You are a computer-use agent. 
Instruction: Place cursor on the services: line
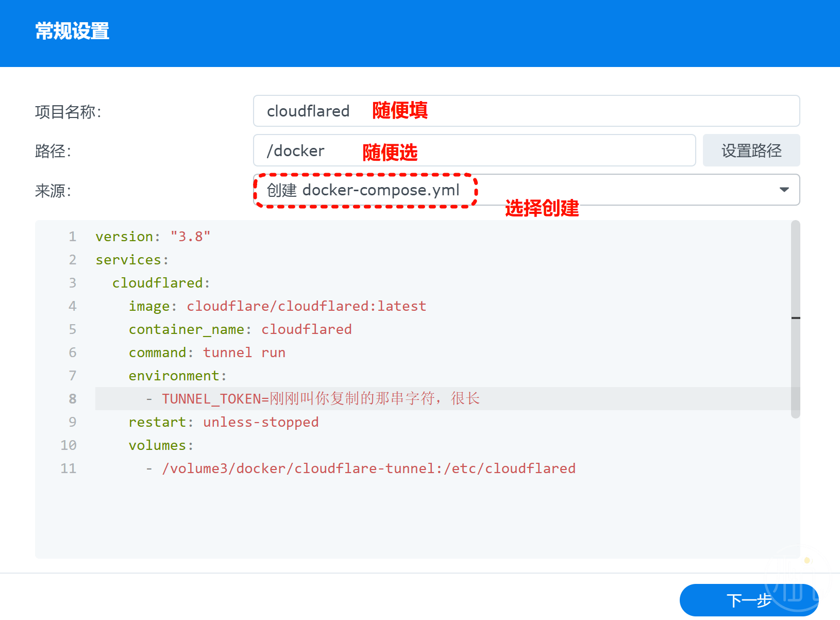pos(132,260)
